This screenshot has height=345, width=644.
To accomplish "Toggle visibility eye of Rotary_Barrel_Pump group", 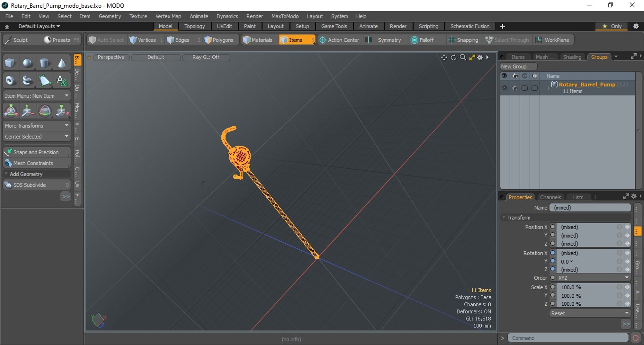I will tap(504, 88).
